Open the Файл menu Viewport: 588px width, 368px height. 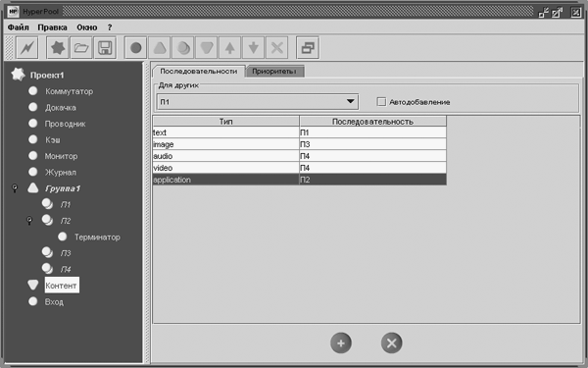(18, 27)
